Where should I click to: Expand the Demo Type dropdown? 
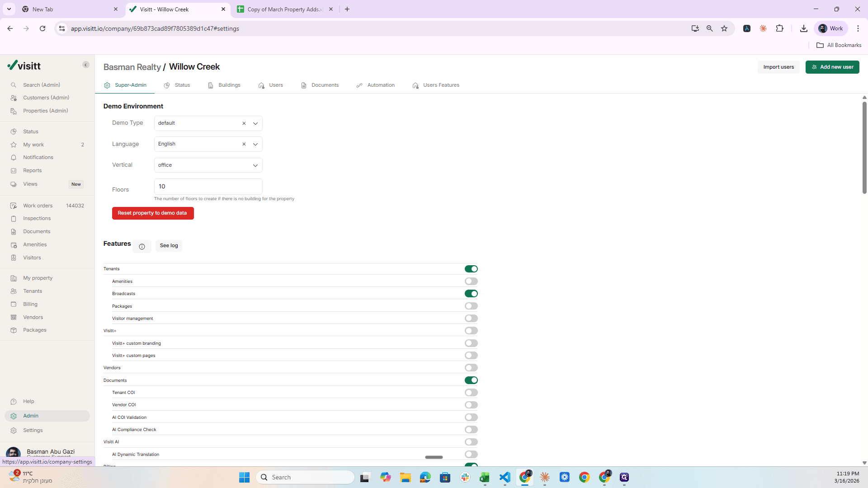click(x=255, y=123)
